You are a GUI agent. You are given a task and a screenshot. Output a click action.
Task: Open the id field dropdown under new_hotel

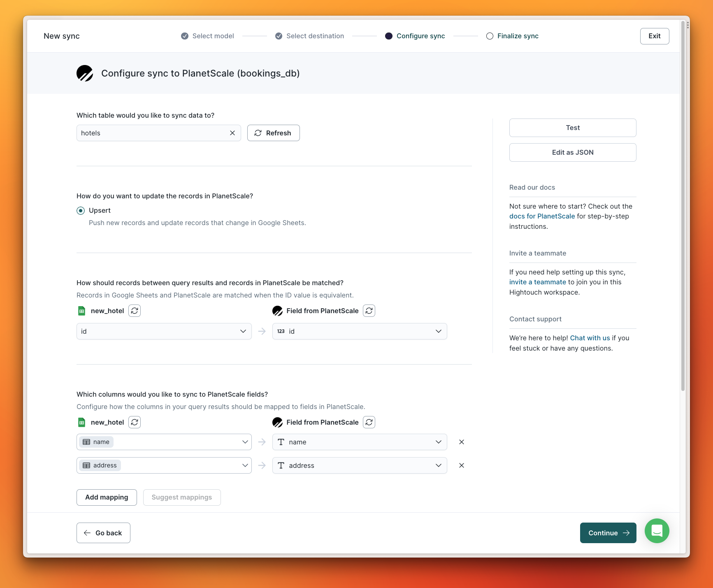pos(164,331)
